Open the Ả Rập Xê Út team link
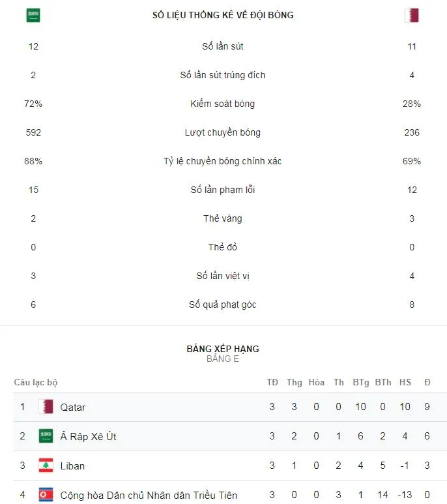Viewport: 447px width, 504px height. point(88,436)
